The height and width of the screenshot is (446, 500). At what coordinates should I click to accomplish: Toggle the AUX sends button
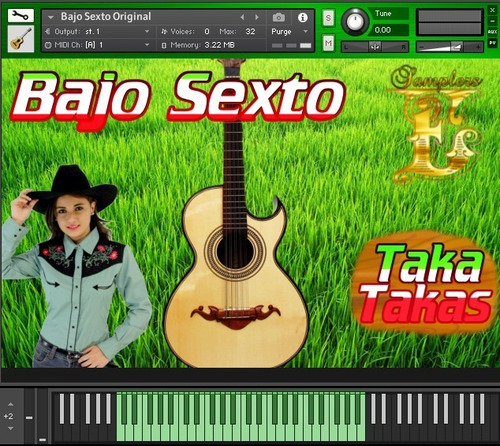click(493, 32)
